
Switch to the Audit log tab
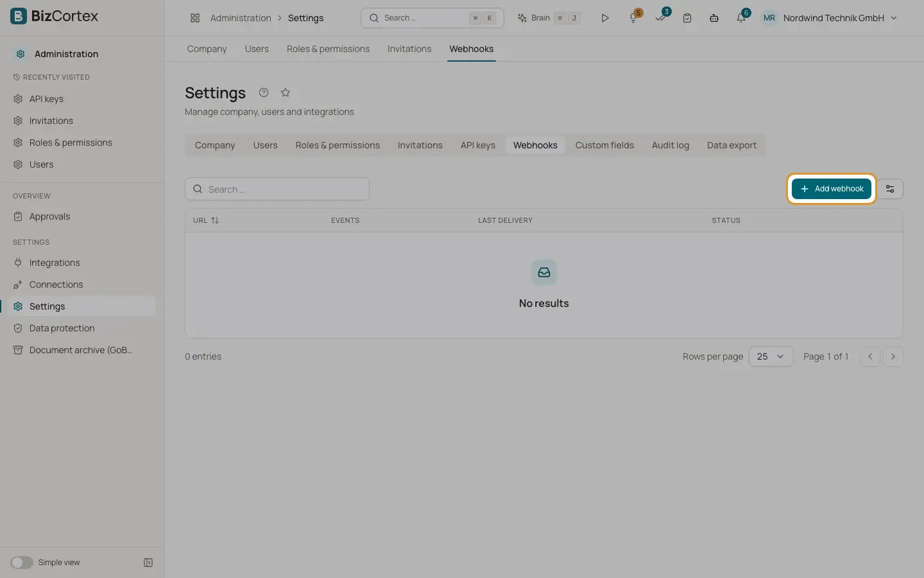tap(671, 145)
